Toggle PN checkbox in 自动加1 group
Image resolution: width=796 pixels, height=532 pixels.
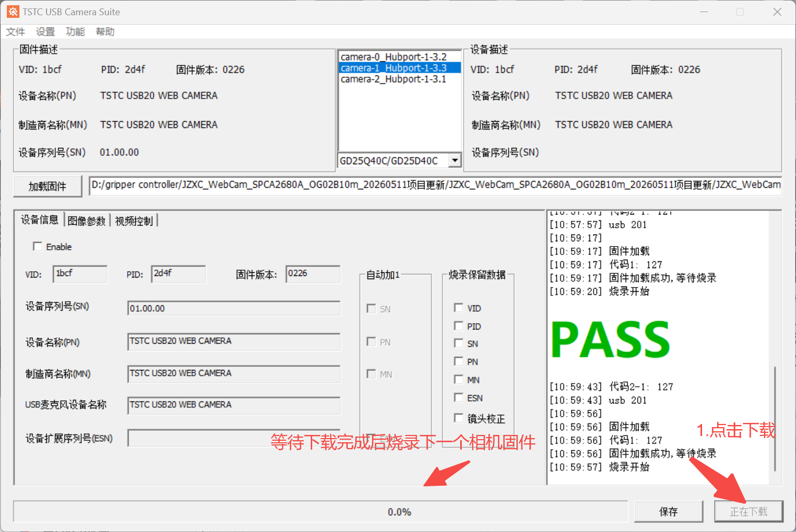coord(372,342)
